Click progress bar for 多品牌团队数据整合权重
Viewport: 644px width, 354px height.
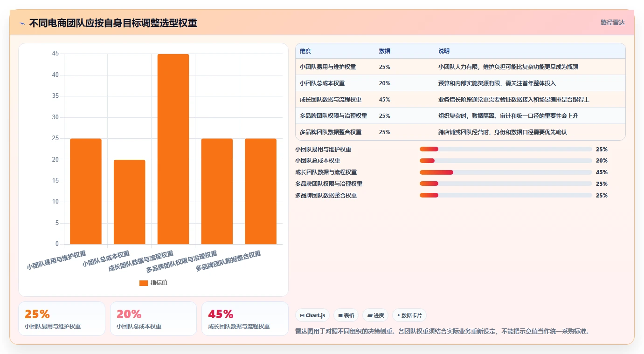506,195
